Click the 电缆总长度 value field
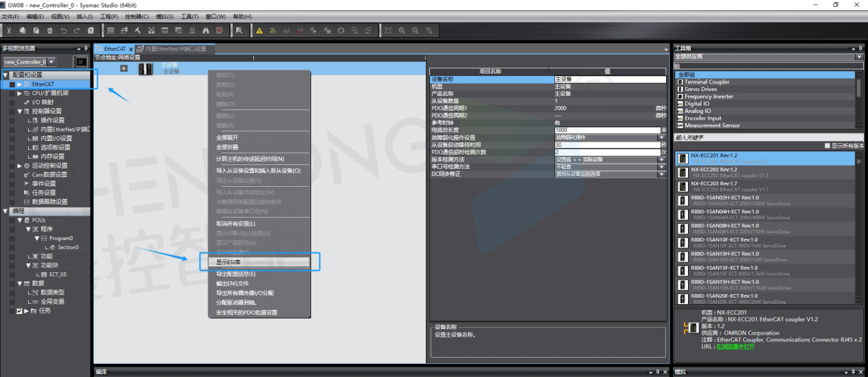The width and height of the screenshot is (868, 377). pos(607,130)
